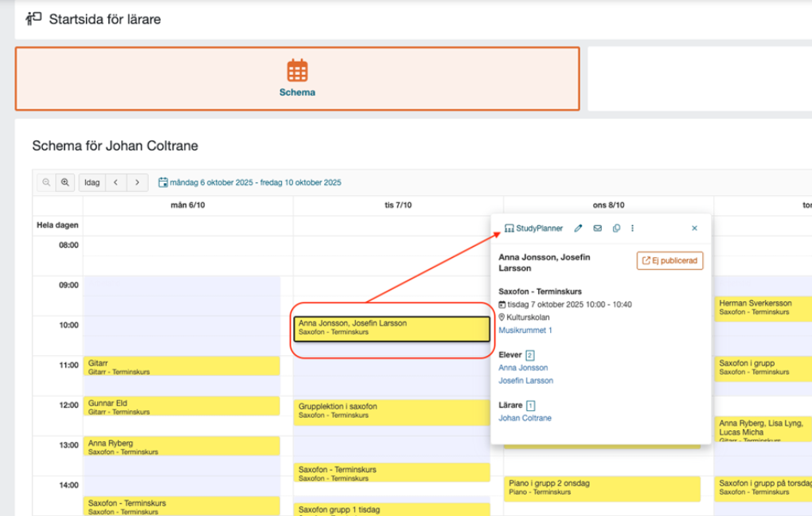Go to next week arrow
The height and width of the screenshot is (516, 812).
(x=137, y=182)
